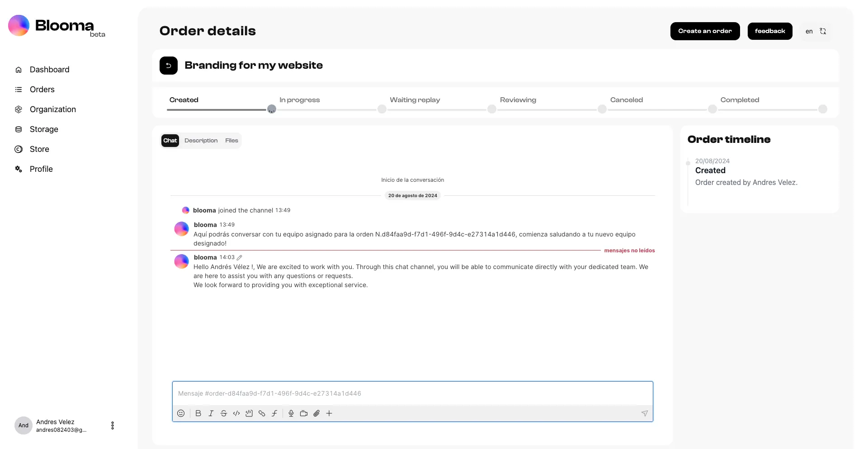Open more options with plus icon

click(329, 413)
